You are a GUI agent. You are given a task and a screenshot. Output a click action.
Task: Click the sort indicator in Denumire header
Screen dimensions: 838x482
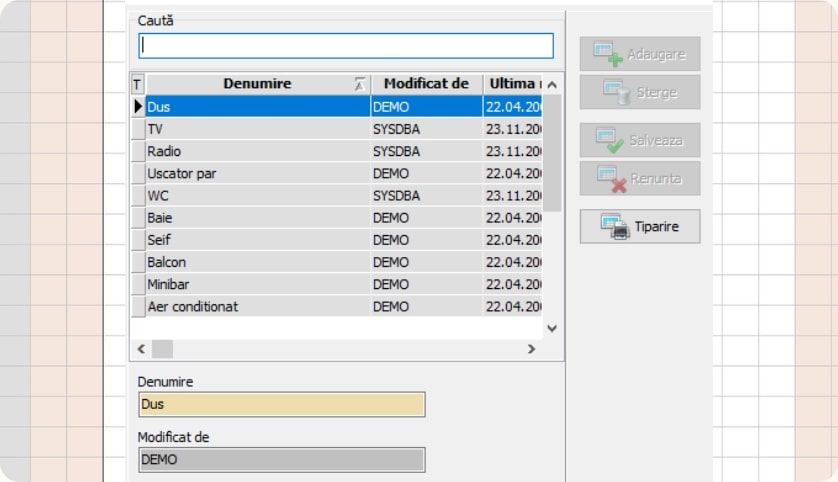point(360,84)
